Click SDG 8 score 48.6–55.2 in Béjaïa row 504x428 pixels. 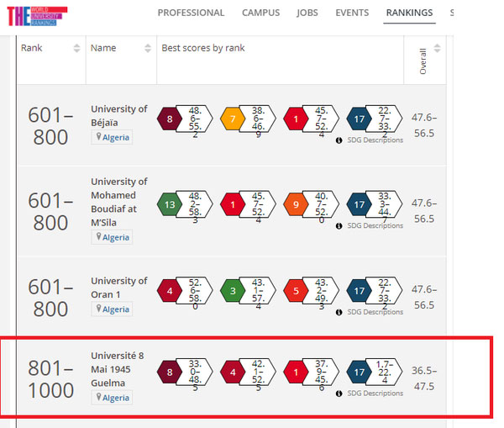pyautogui.click(x=195, y=122)
